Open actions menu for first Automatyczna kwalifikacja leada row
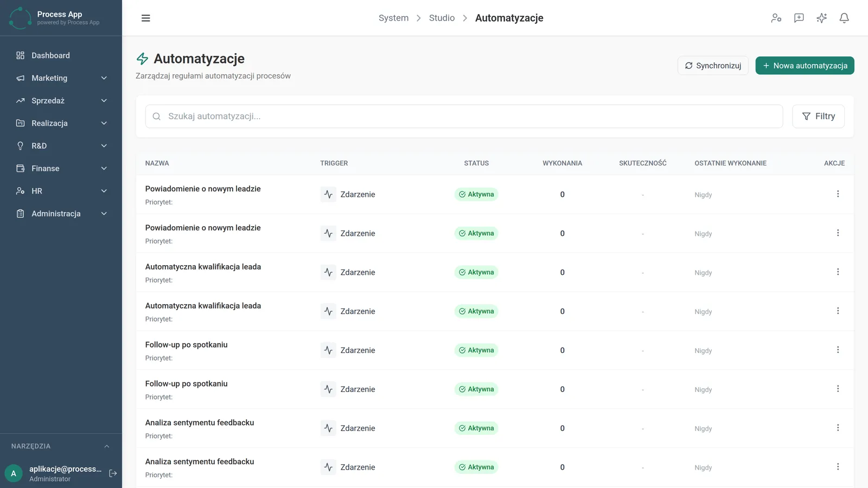The height and width of the screenshot is (488, 868). click(838, 272)
